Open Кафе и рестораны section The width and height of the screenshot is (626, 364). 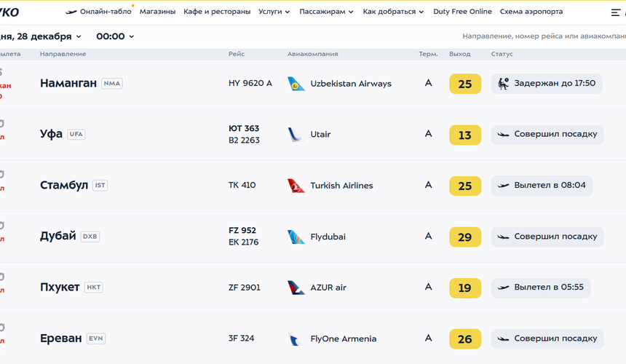pyautogui.click(x=217, y=12)
